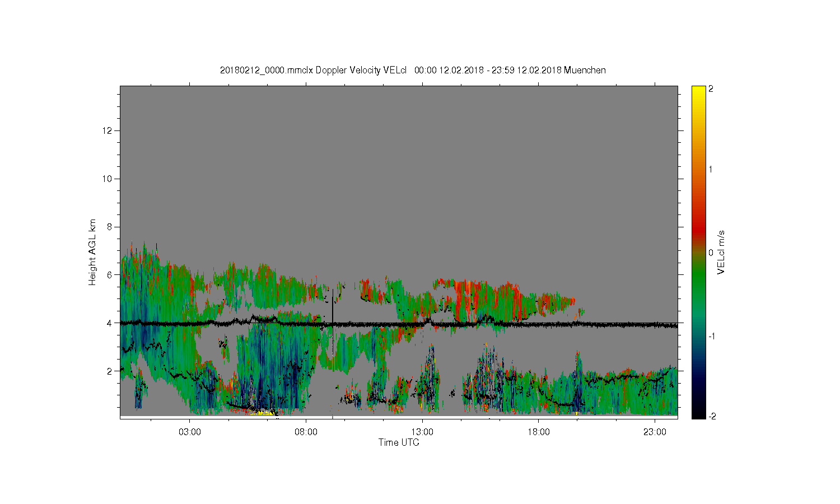This screenshot has height=504, width=840.
Task: Click the black horizontal line at 4 km height
Action: (399, 324)
